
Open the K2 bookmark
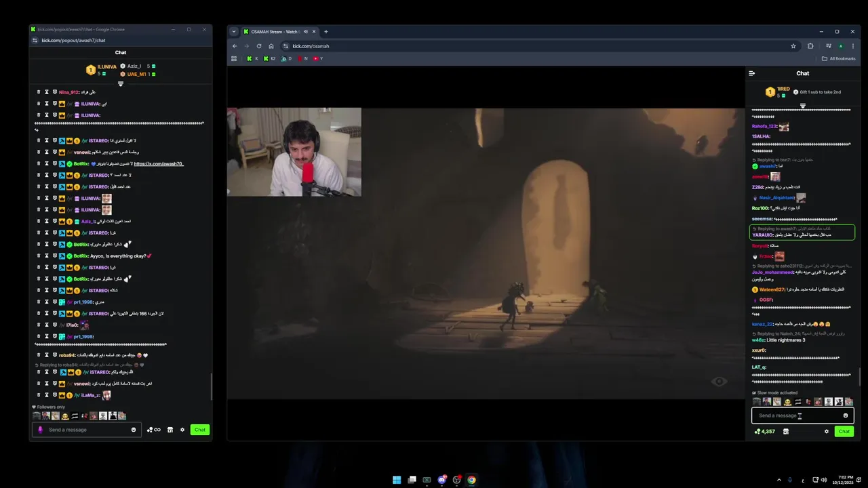point(270,59)
